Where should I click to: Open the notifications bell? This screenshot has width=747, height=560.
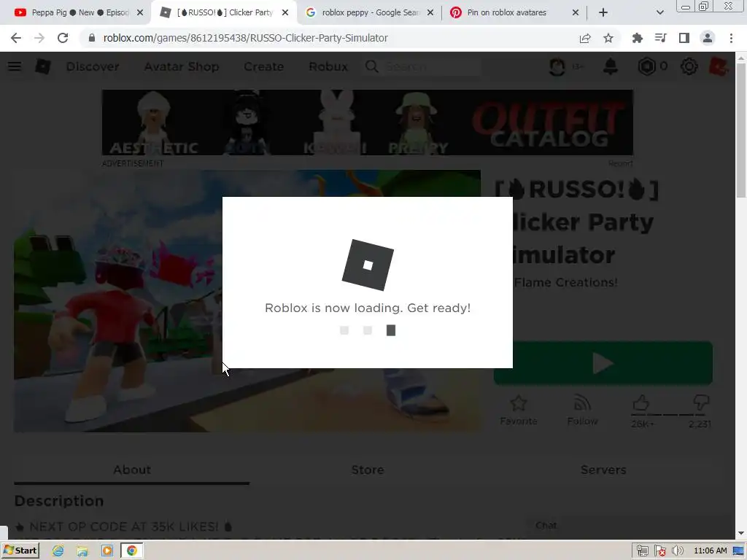(x=611, y=66)
